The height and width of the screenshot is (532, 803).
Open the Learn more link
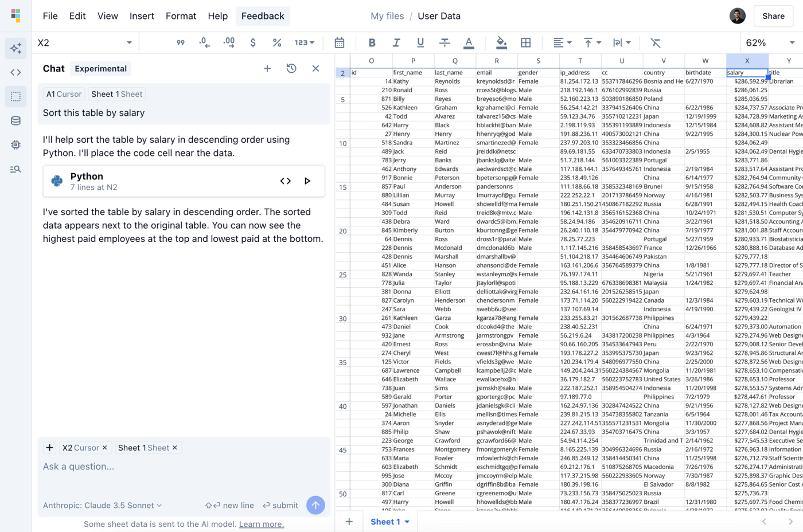click(x=261, y=524)
